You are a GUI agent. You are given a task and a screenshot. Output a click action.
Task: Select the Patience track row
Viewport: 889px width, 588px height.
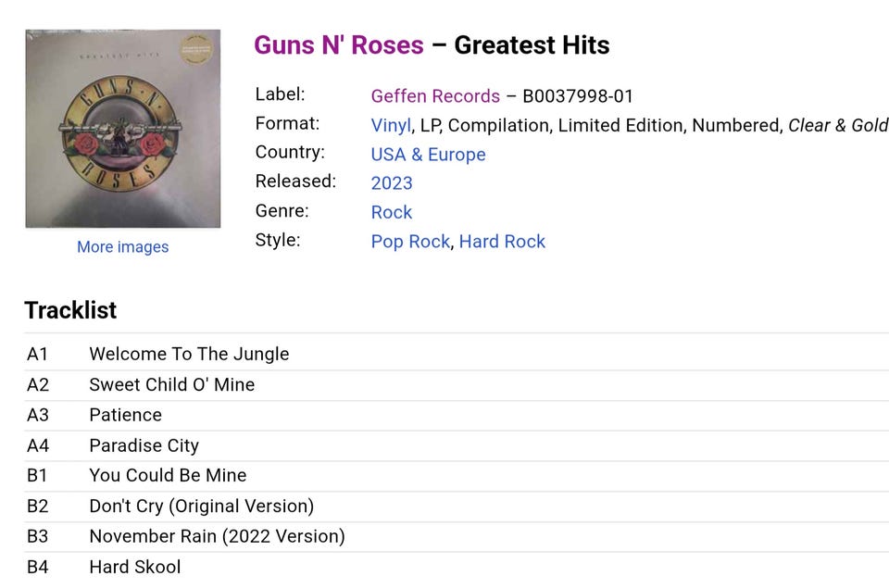coord(457,415)
